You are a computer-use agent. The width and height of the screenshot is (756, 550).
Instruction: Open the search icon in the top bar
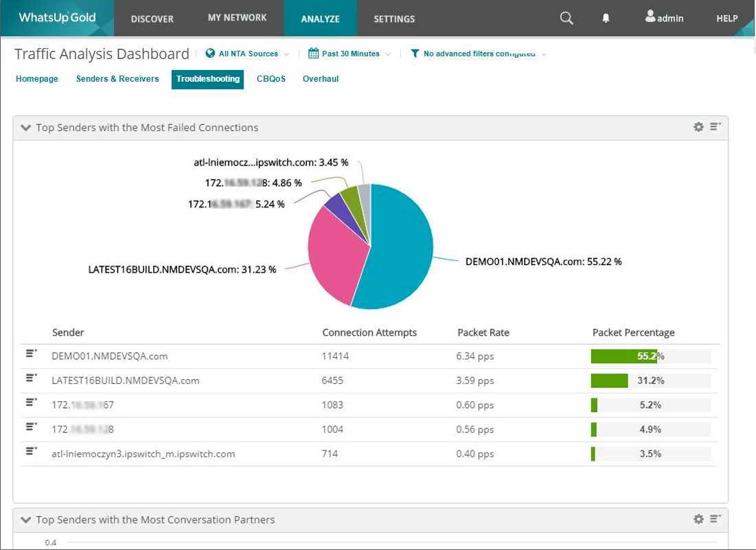(566, 19)
